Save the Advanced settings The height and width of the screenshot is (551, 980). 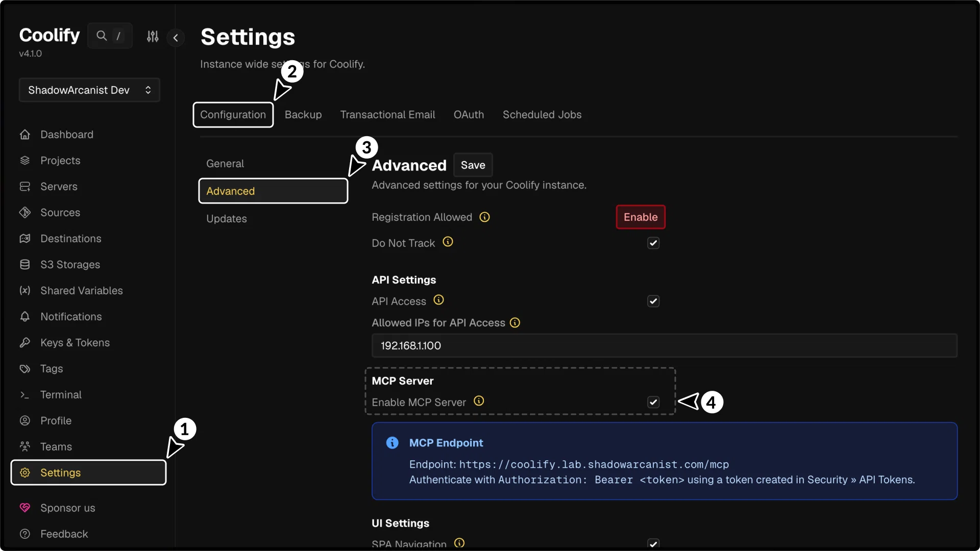[x=473, y=165]
